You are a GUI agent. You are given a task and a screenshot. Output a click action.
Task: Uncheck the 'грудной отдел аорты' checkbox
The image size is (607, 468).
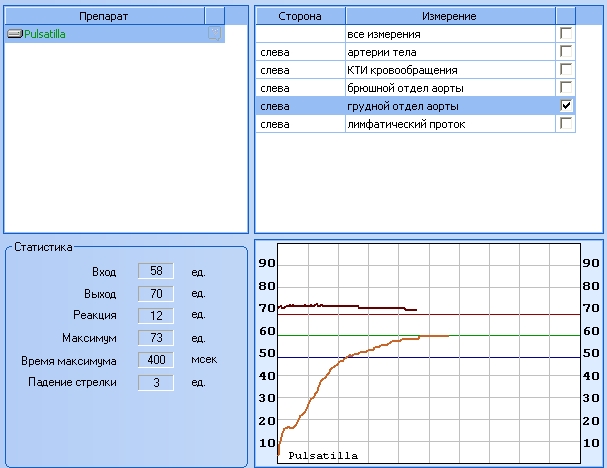pyautogui.click(x=566, y=105)
